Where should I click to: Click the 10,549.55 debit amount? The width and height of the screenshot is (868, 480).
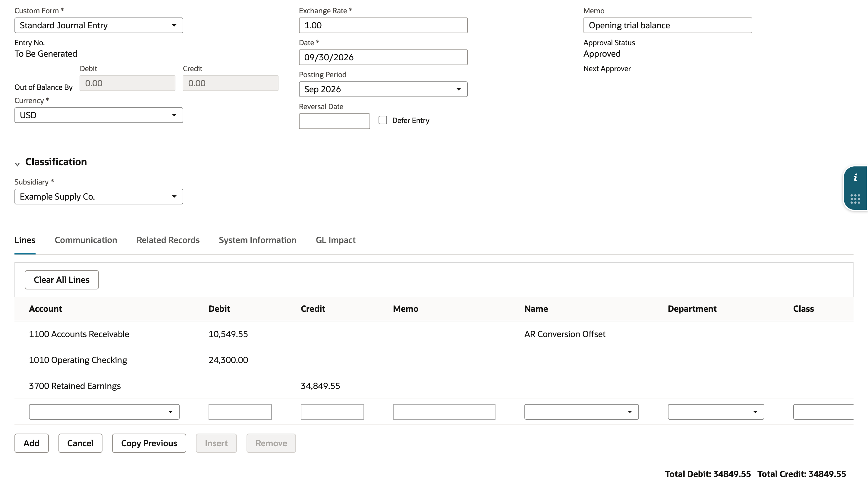pyautogui.click(x=228, y=334)
